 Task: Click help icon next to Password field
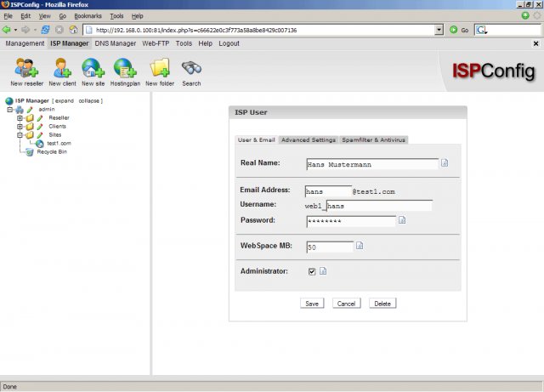pos(402,220)
